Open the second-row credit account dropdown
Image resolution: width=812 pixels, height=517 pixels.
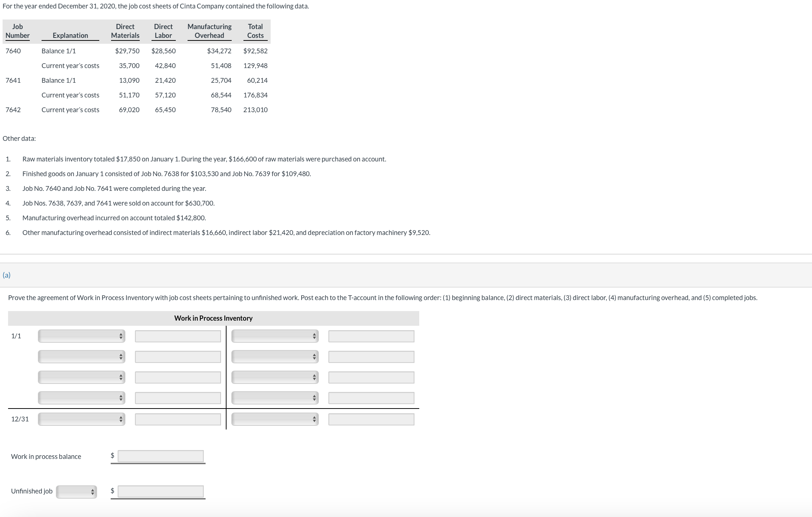pyautogui.click(x=275, y=357)
